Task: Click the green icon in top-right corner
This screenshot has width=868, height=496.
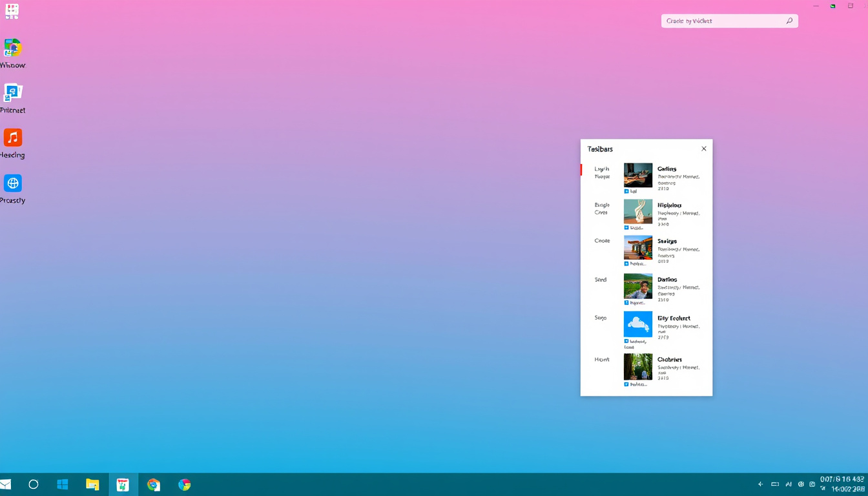Action: coord(833,6)
